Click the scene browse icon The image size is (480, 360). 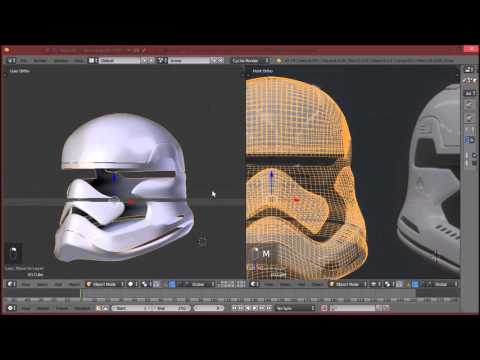pos(162,60)
